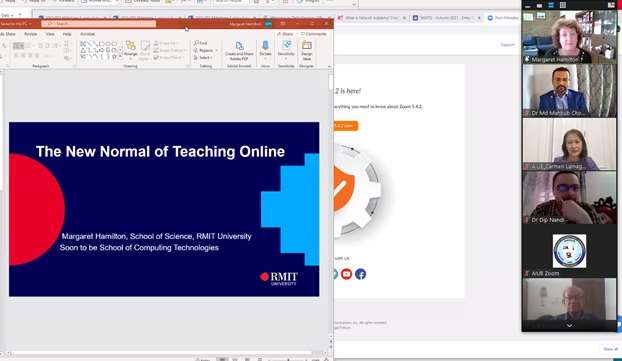Toggle the active speaker strip view icon
The height and width of the screenshot is (361, 622).
[x=551, y=5]
